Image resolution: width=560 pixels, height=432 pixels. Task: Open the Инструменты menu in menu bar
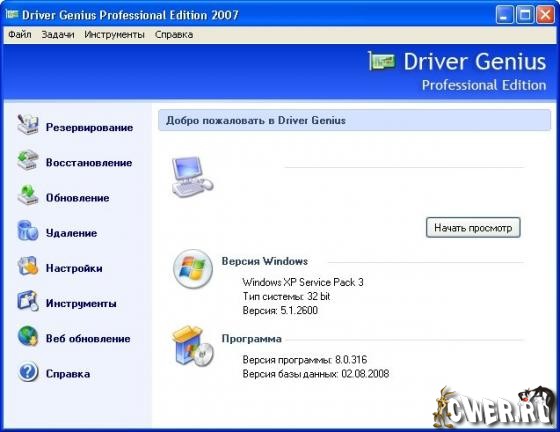[115, 35]
